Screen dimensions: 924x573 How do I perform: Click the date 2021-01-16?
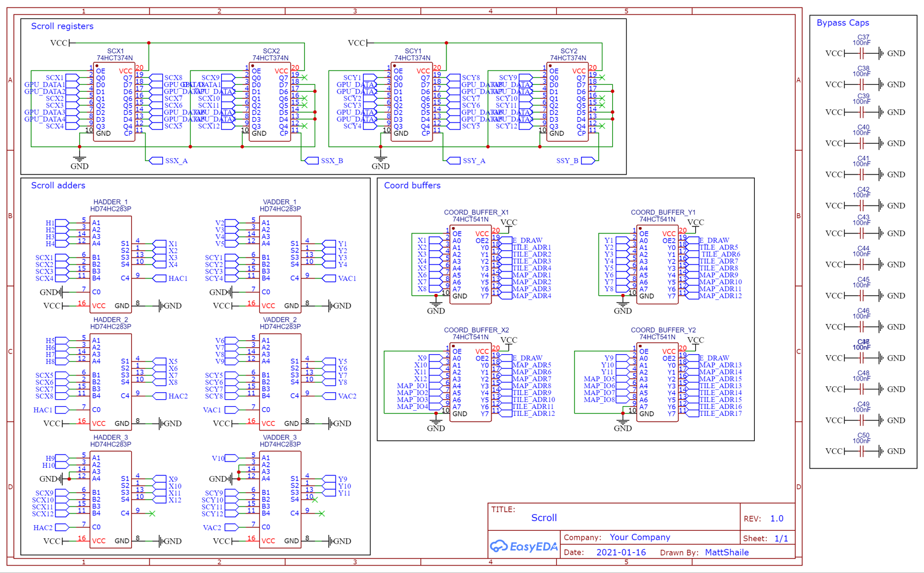(x=621, y=552)
